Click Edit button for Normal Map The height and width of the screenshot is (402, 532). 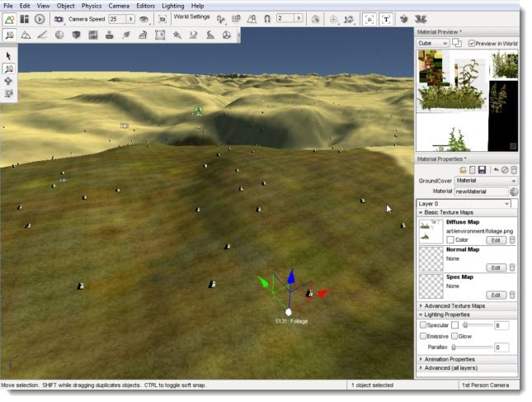coord(496,267)
